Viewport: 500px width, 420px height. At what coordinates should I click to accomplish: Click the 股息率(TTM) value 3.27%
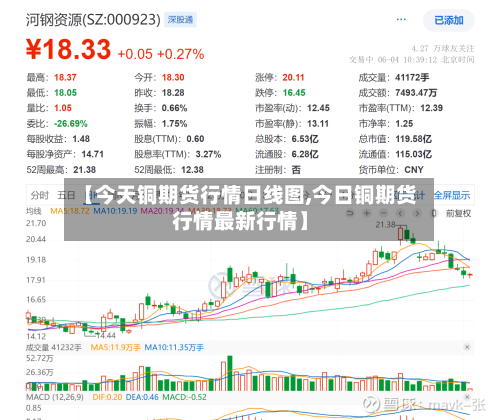coord(208,154)
